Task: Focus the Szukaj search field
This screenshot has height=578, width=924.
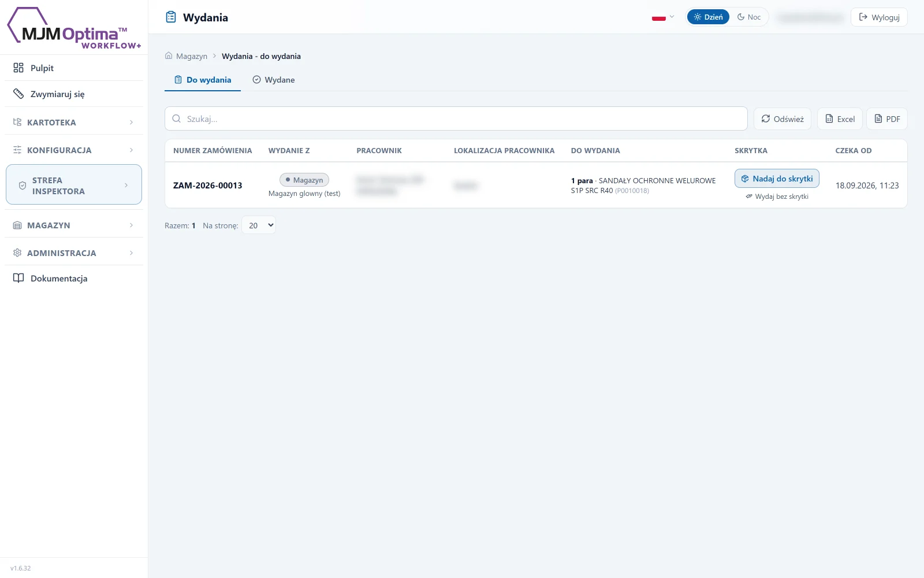Action: click(456, 118)
